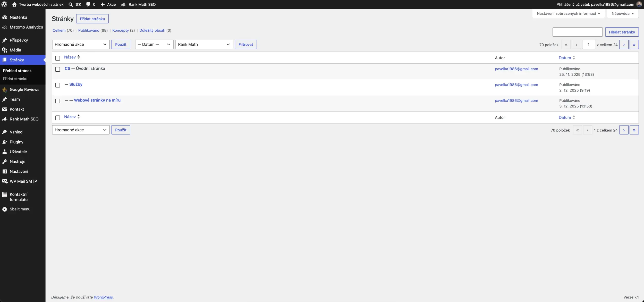Click the Kontakt envelope icon in sidebar
The height and width of the screenshot is (302, 644).
[5, 109]
